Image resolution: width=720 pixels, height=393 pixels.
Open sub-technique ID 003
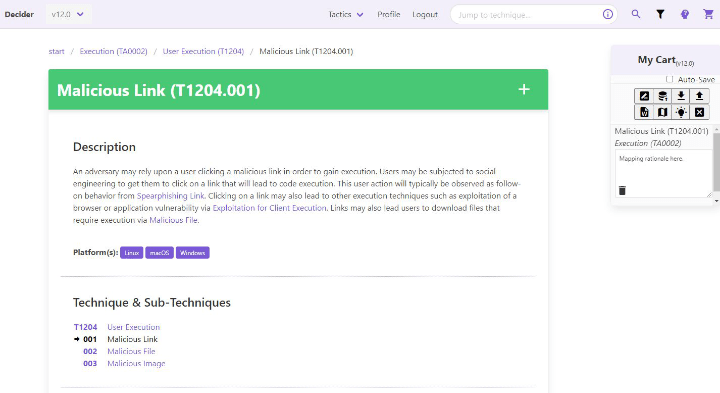click(90, 363)
